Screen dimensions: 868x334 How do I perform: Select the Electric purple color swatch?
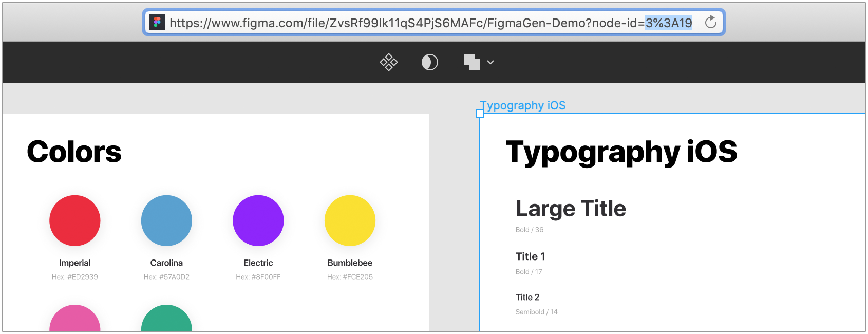[x=258, y=220]
